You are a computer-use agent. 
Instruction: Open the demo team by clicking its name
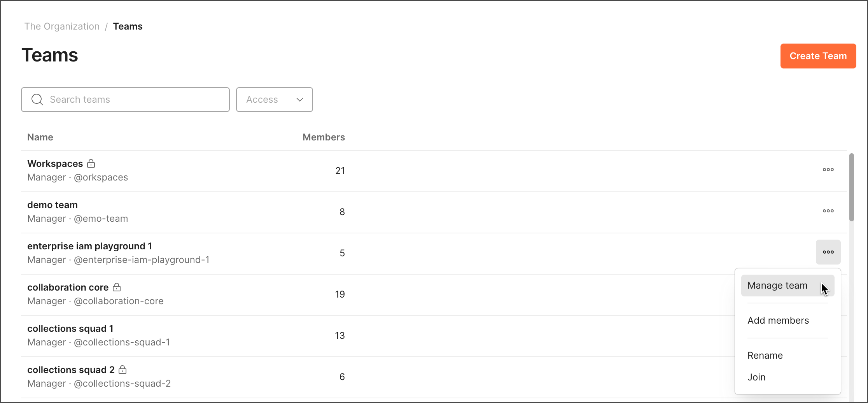(x=52, y=205)
